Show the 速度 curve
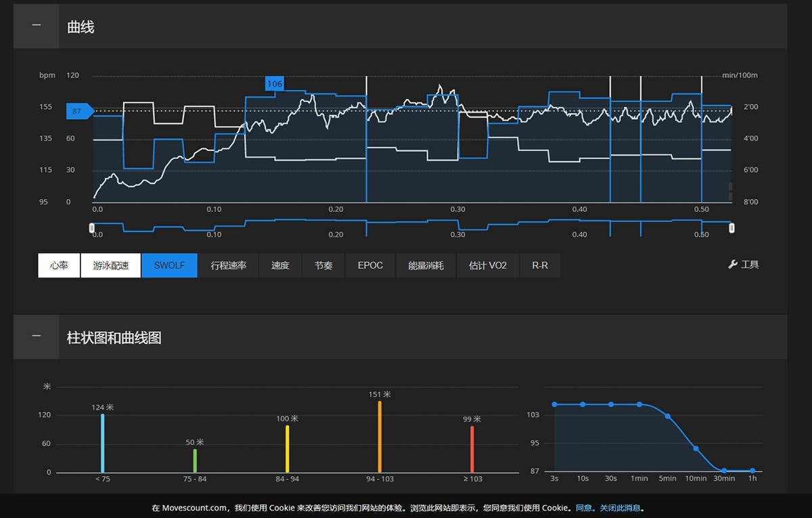Screen dimensions: 812x518 (x=280, y=265)
